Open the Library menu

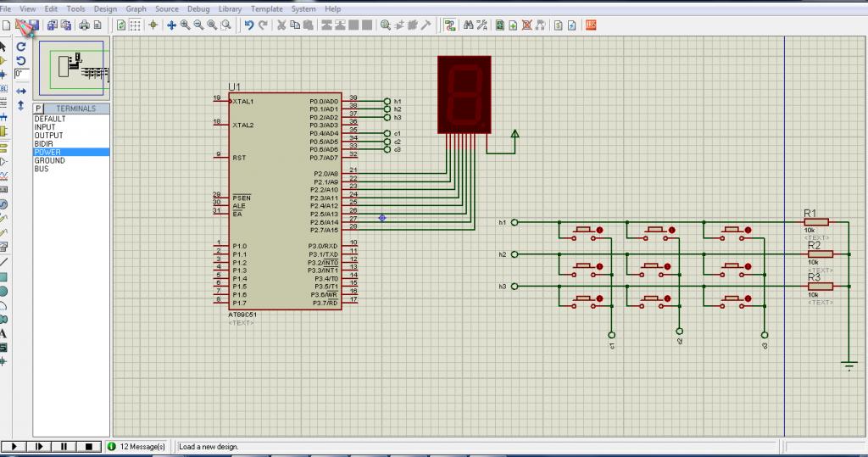230,8
